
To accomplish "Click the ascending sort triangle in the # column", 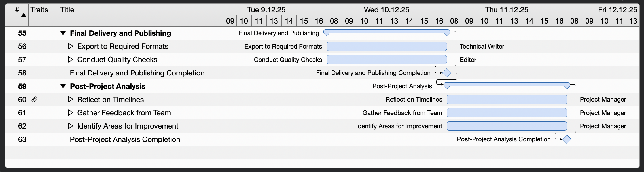I will coord(24,16).
